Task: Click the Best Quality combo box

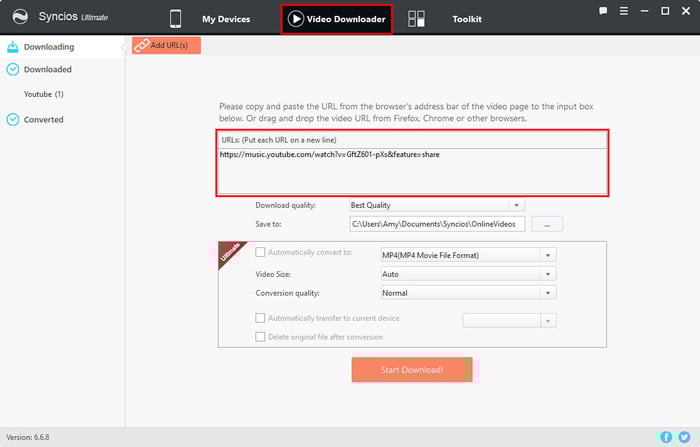Action: [437, 205]
